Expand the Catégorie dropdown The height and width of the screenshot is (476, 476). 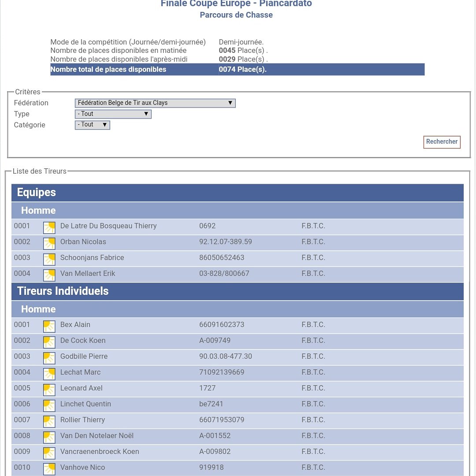pos(92,125)
